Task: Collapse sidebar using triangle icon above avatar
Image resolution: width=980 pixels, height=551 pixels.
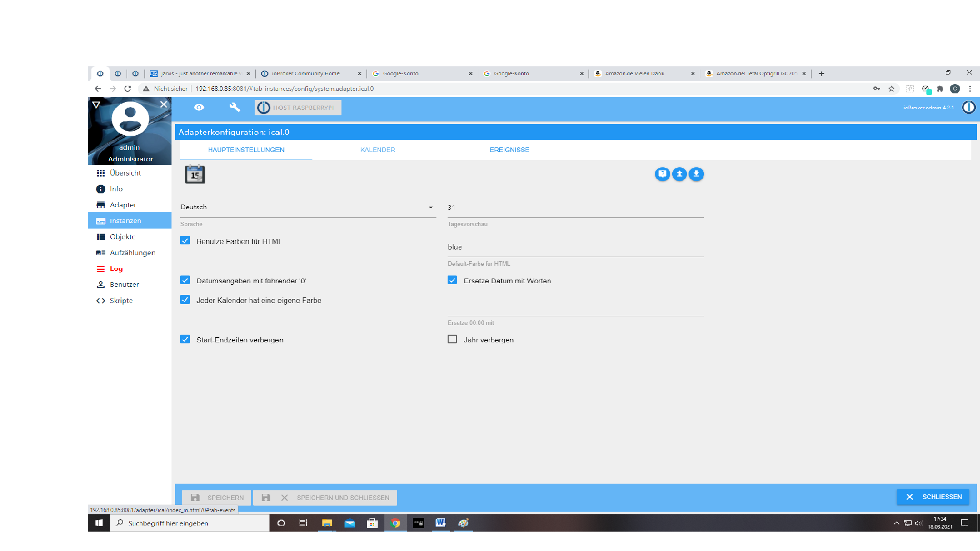Action: click(96, 105)
